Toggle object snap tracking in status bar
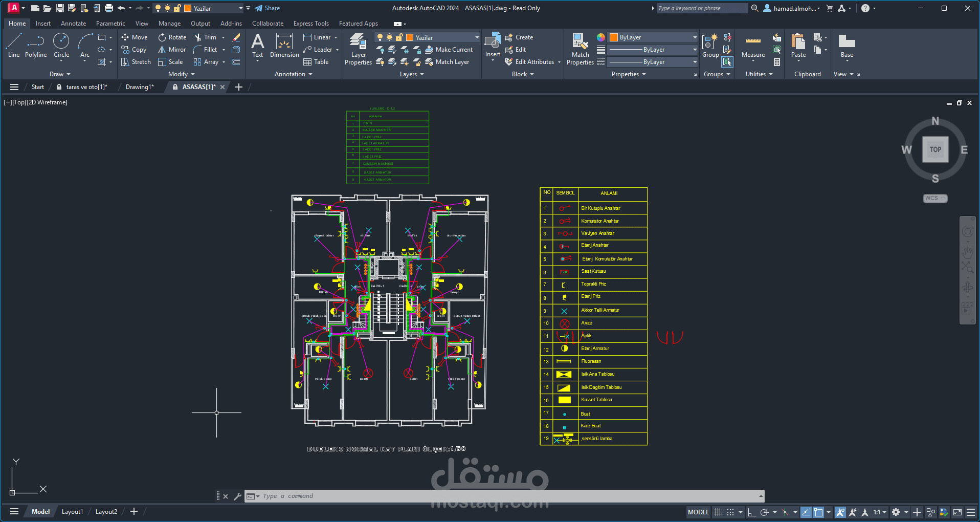980x522 pixels. (x=806, y=512)
